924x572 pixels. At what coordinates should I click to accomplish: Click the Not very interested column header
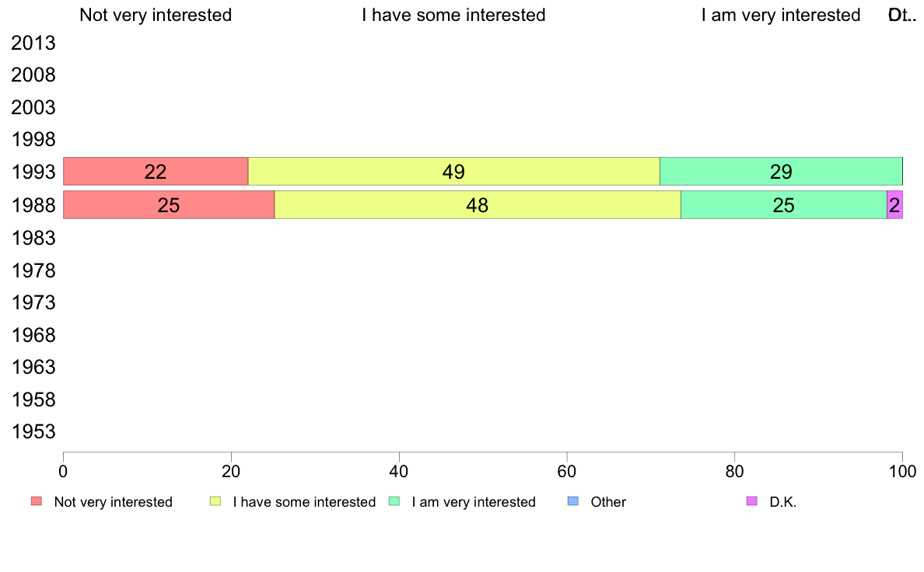tap(156, 15)
